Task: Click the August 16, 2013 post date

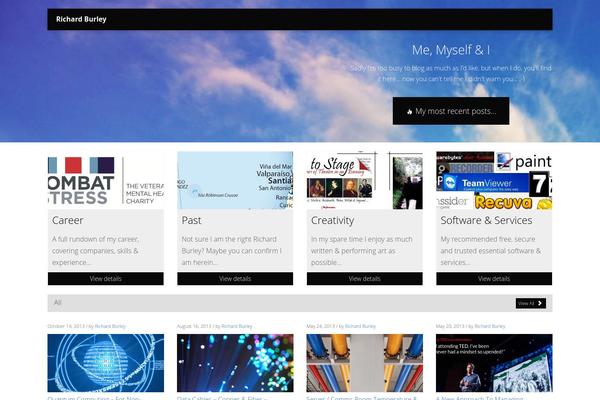Action: coord(194,326)
